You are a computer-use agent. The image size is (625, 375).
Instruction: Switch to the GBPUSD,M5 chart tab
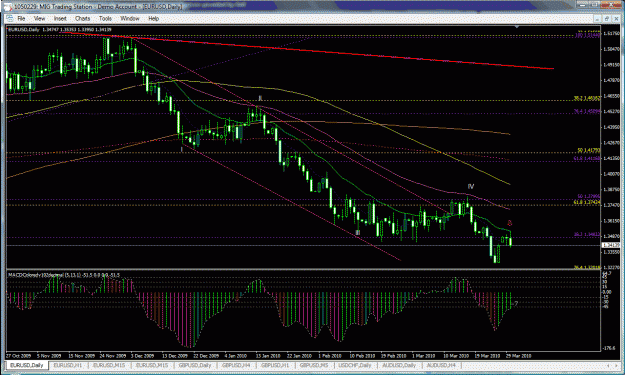pyautogui.click(x=314, y=365)
